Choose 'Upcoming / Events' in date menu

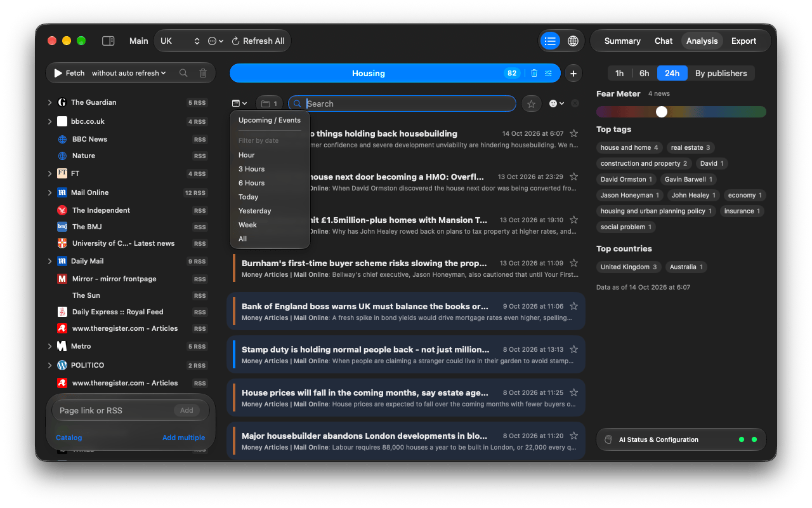coord(270,120)
